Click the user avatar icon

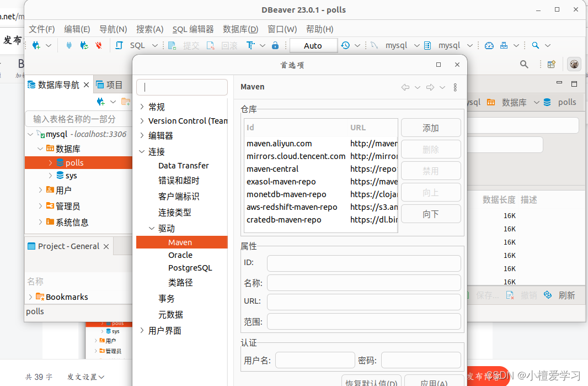click(x=574, y=64)
